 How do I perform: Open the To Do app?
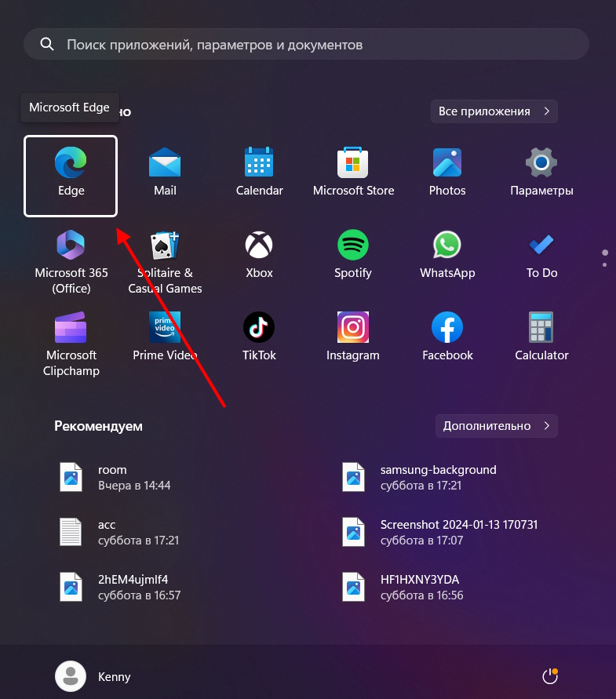[x=541, y=255]
